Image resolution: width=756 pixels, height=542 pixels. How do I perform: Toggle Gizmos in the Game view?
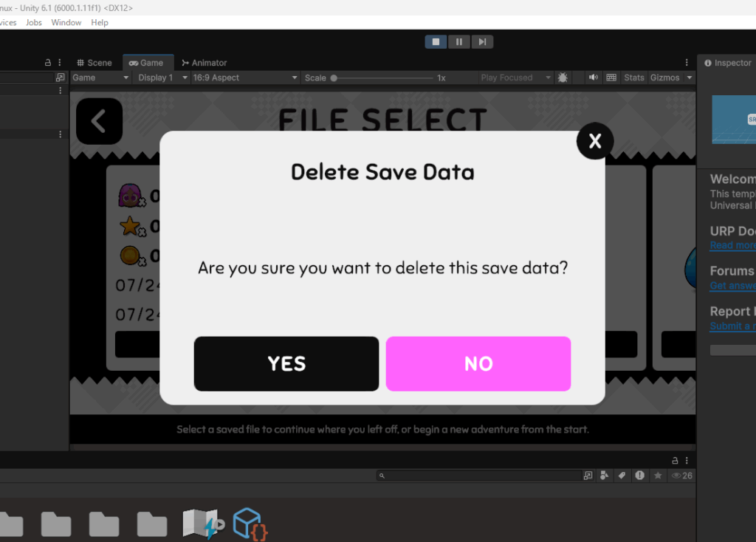pos(664,78)
